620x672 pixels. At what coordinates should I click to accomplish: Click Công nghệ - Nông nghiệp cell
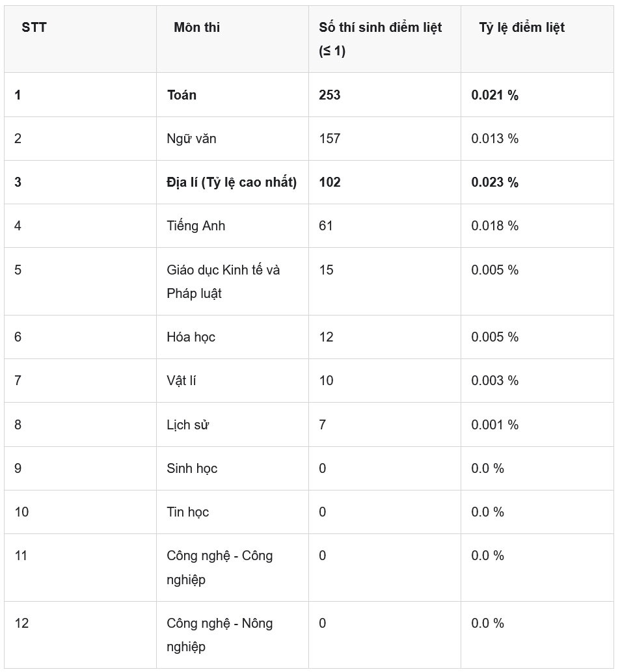[x=232, y=635]
